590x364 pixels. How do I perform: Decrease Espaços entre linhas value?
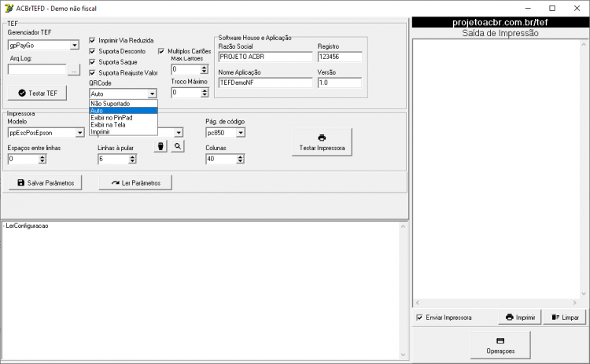[42, 161]
